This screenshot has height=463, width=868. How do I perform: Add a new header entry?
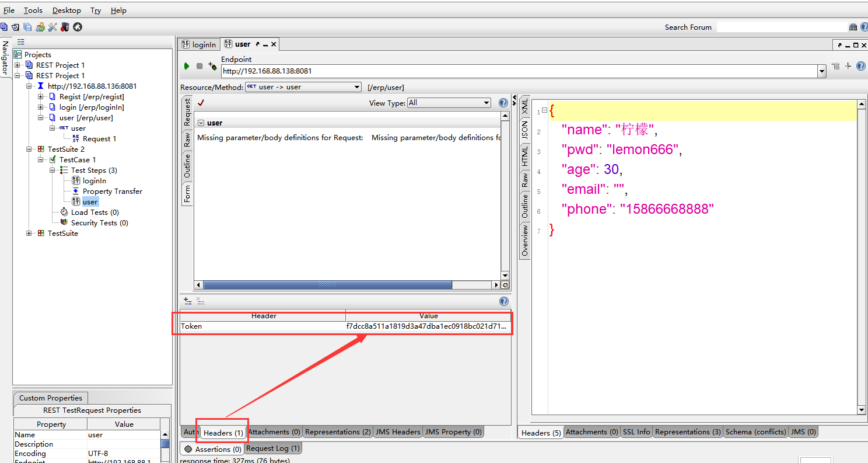click(x=187, y=301)
